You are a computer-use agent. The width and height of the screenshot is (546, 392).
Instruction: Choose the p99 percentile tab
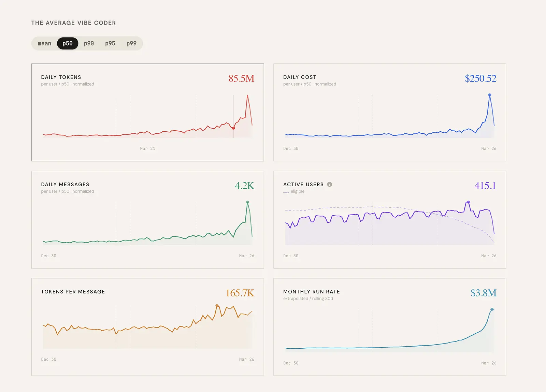pos(131,43)
